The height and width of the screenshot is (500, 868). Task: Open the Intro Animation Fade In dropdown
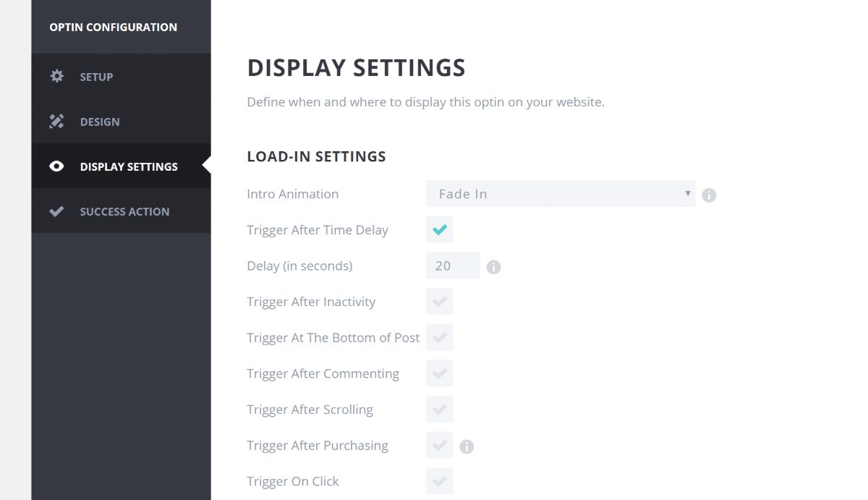pyautogui.click(x=561, y=194)
